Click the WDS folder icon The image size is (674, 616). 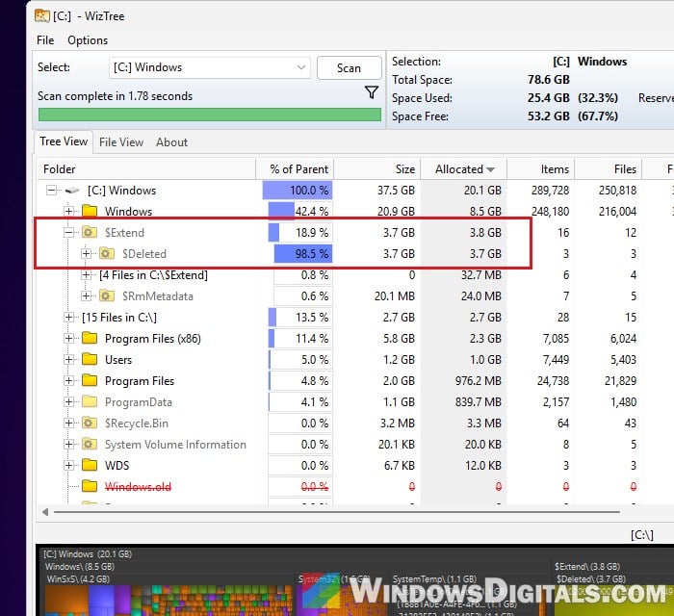(90, 465)
